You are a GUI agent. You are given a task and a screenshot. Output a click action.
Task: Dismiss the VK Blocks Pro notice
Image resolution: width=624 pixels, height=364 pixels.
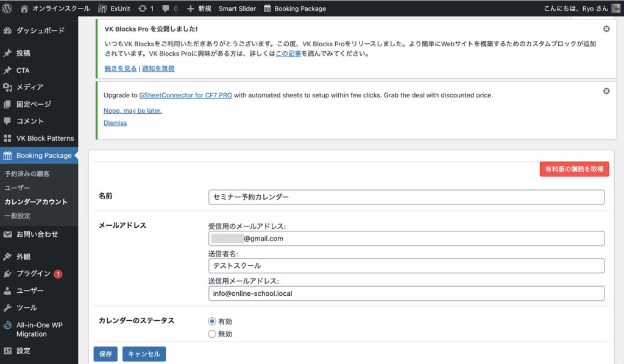(606, 29)
